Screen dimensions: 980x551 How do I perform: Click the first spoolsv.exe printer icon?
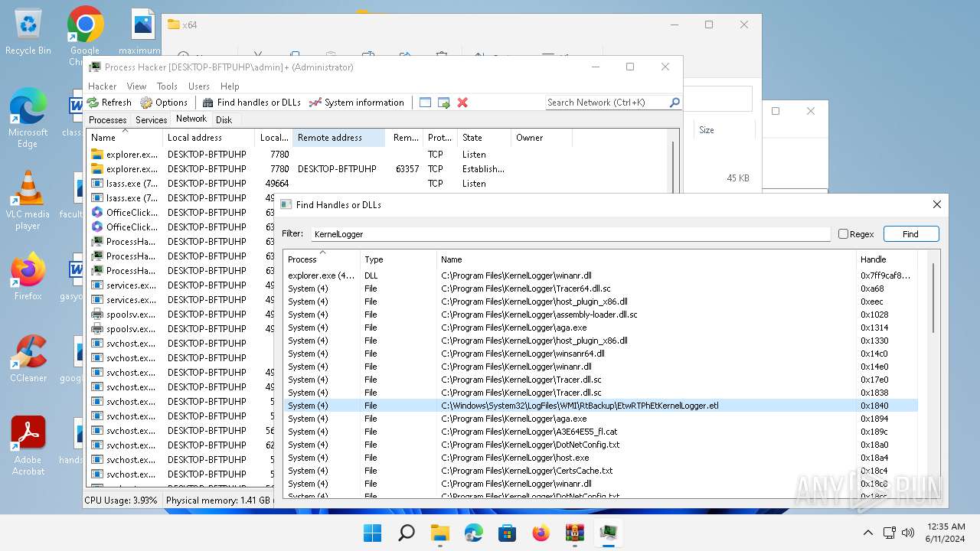[x=96, y=315]
